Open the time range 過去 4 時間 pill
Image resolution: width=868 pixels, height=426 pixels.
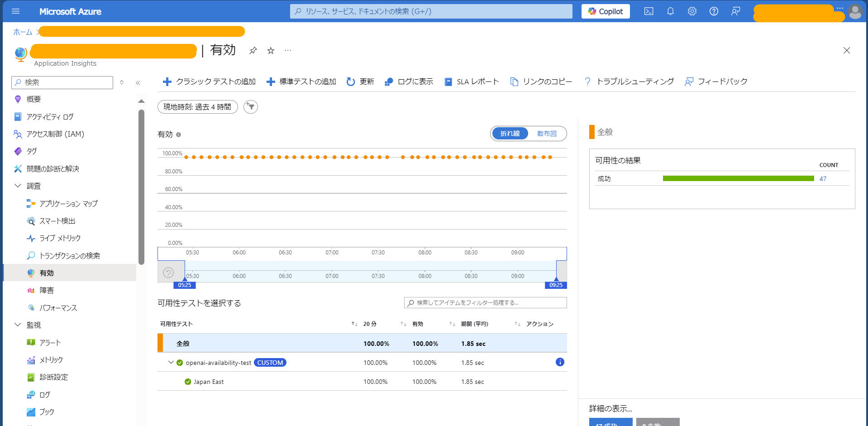coord(198,107)
